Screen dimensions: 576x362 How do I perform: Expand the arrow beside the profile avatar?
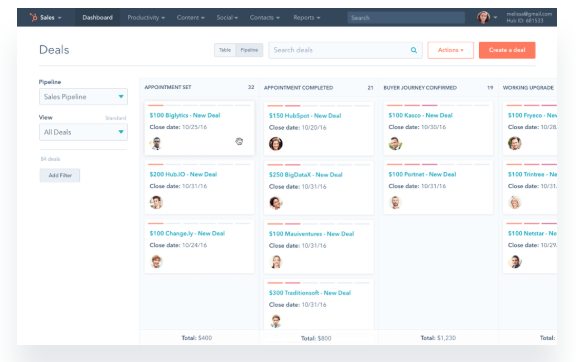pyautogui.click(x=495, y=17)
